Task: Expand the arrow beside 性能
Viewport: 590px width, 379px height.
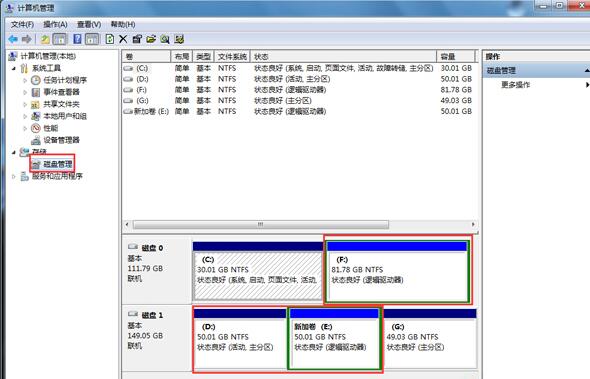Action: (25, 128)
